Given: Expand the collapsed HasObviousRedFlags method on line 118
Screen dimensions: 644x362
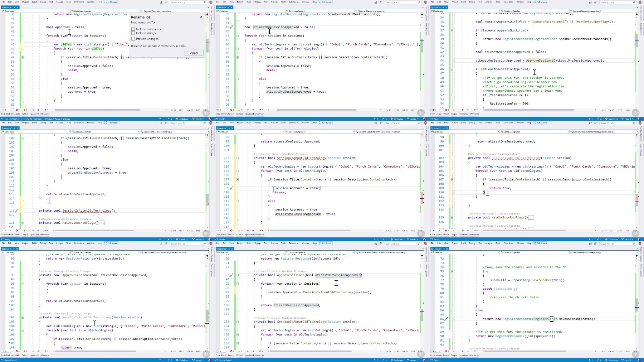Looking at the screenshot, I should 23,223.
